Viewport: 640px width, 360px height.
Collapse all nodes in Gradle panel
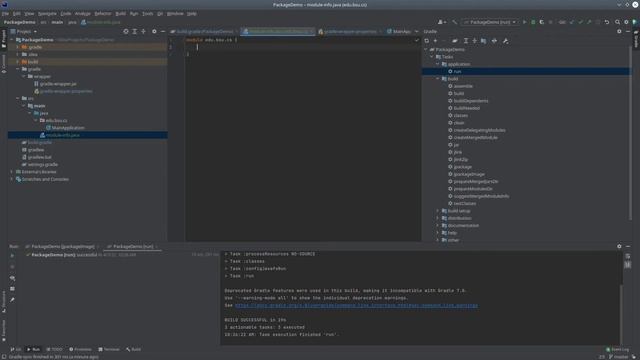point(474,41)
